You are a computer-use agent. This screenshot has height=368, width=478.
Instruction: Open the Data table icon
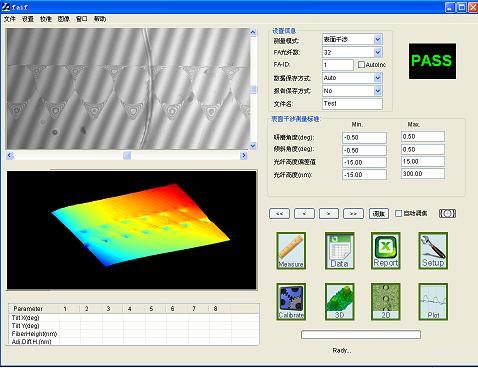[339, 251]
